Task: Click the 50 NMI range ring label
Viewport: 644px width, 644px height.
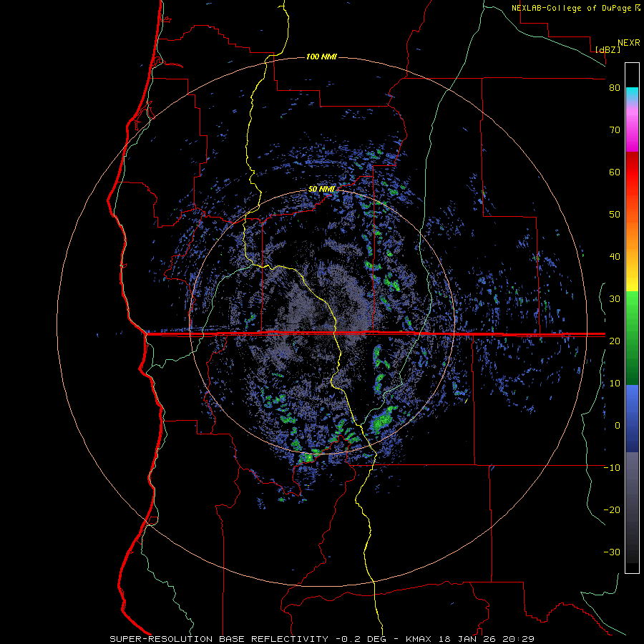Action: [x=321, y=190]
